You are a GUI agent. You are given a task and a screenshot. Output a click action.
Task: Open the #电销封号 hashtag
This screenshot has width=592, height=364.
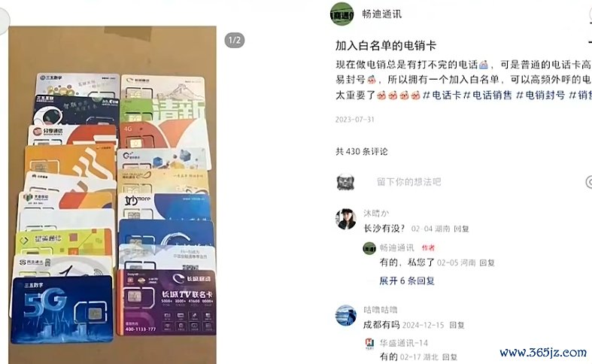[541, 96]
